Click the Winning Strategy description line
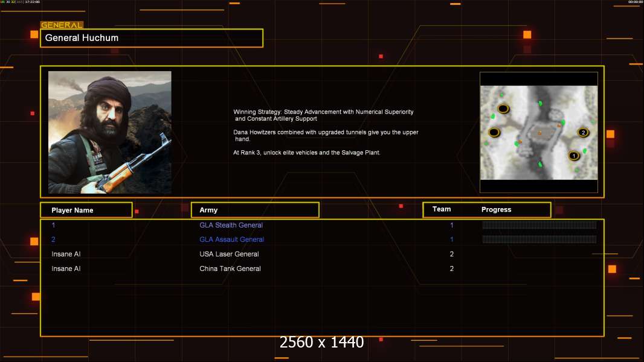The height and width of the screenshot is (362, 644). [x=323, y=115]
